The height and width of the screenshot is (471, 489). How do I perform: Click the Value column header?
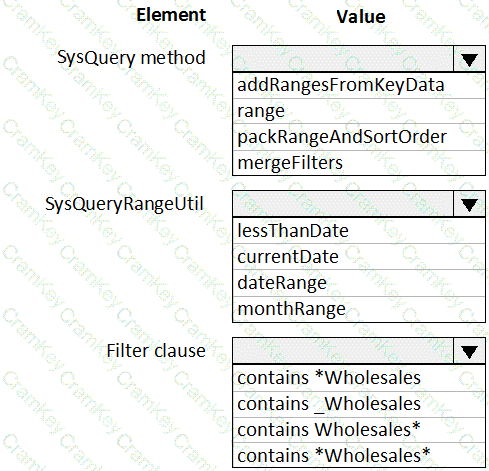click(x=361, y=17)
